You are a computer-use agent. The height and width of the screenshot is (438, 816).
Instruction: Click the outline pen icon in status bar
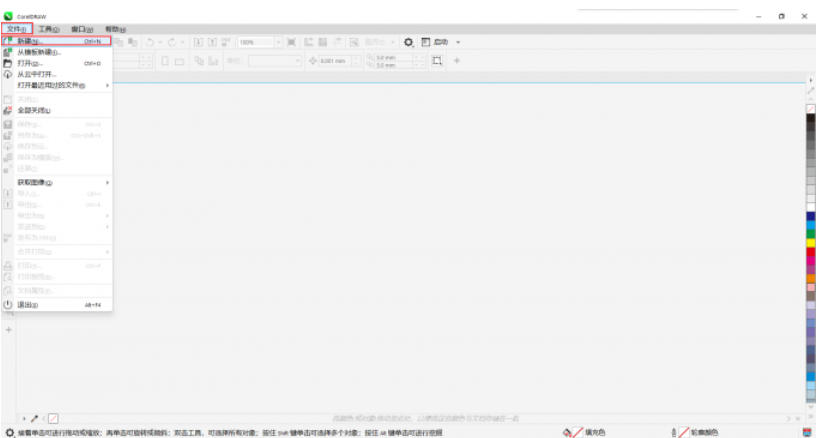673,432
